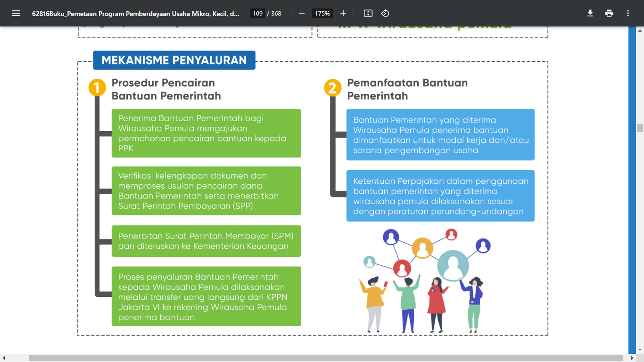Rotate the document counterclockwise
This screenshot has width=644, height=362.
coord(385,13)
